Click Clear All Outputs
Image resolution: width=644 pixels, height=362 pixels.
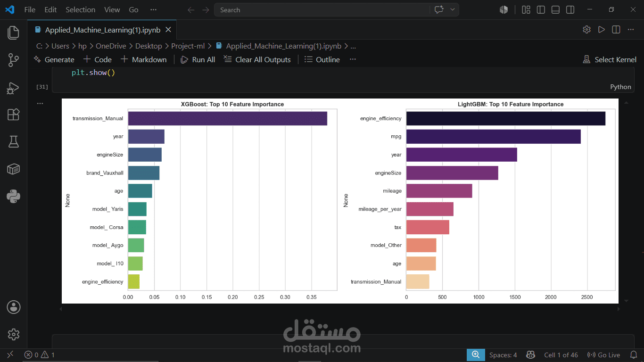(x=257, y=59)
